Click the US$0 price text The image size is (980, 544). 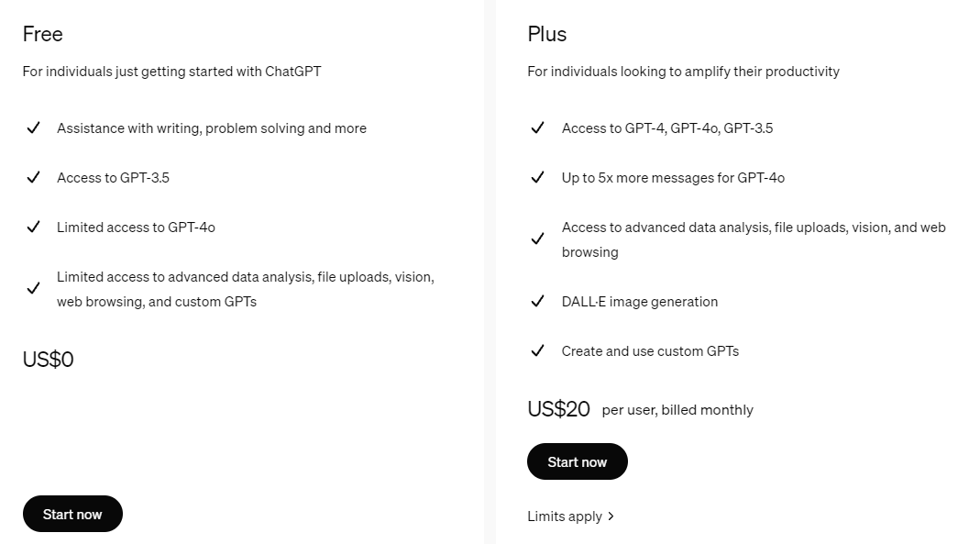48,360
